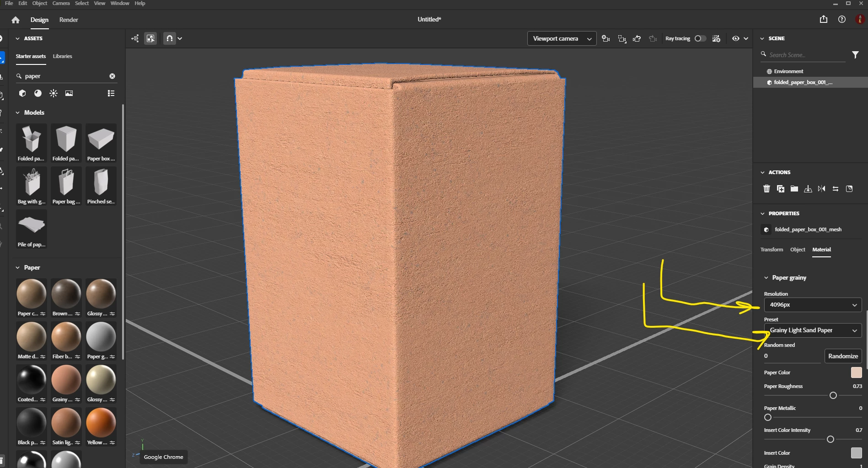Screen dimensions: 868x468
Task: Click the swap/replace action icon
Action: click(836, 189)
